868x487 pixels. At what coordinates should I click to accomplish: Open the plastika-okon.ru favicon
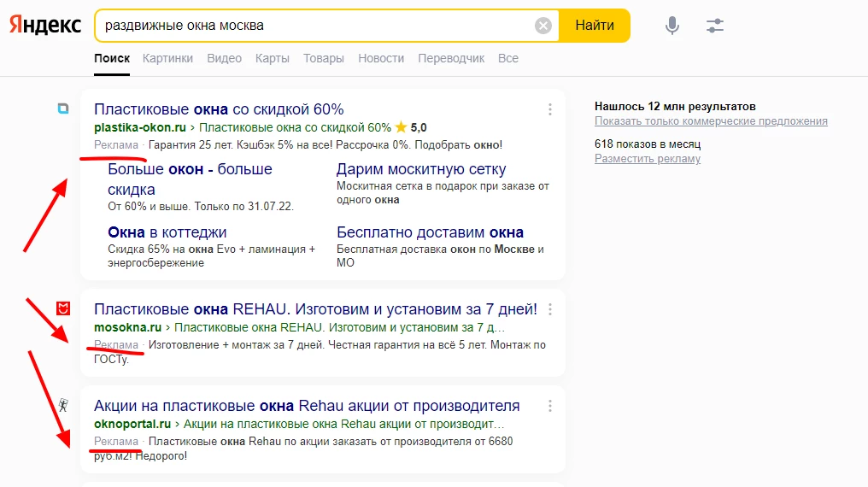click(x=63, y=109)
